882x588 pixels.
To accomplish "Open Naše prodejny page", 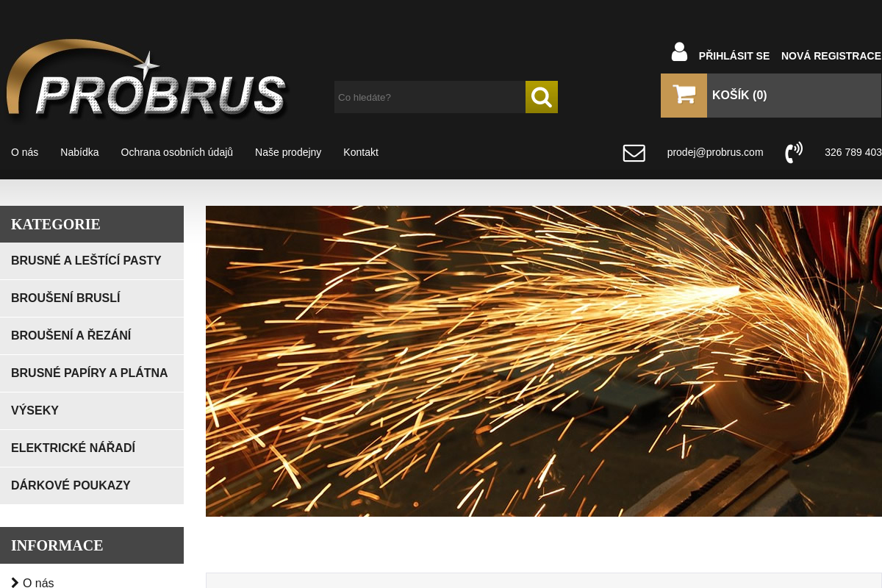I will click(288, 152).
